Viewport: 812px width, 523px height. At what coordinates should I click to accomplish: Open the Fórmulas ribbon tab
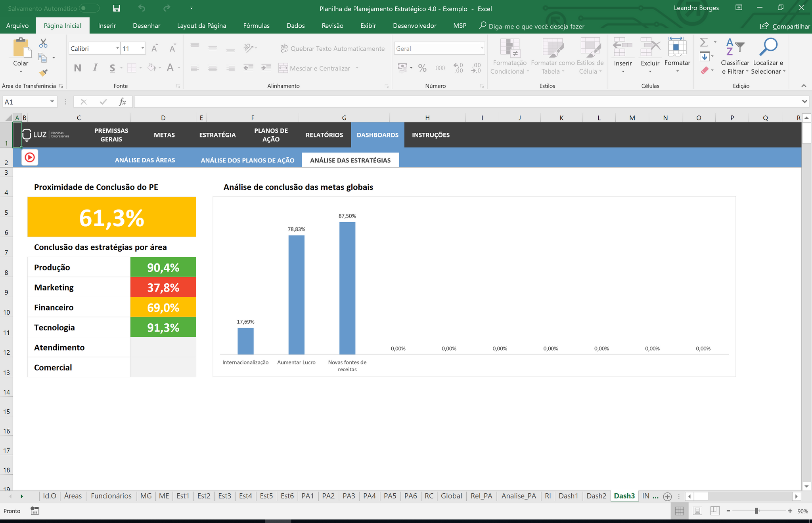click(x=256, y=26)
